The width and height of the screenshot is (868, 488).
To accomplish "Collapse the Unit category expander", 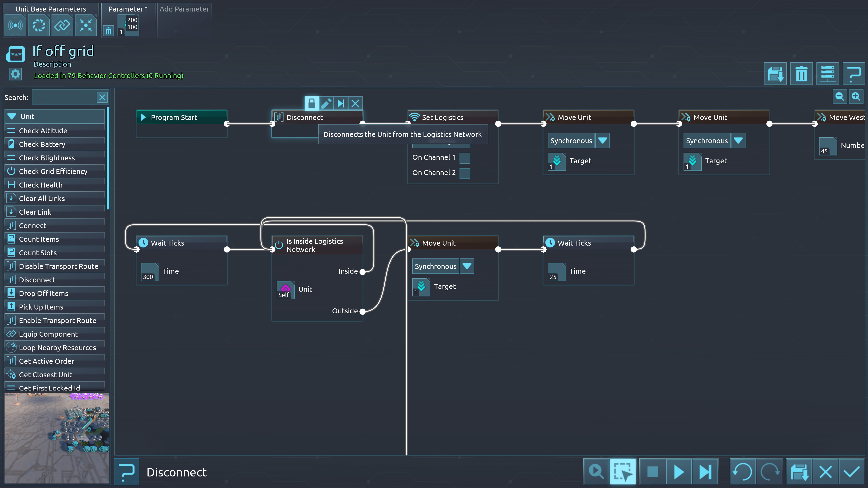I will [12, 117].
